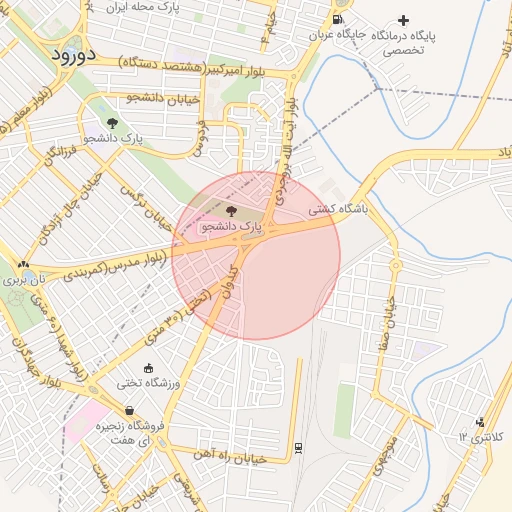Screen dimensions: 512x512
Task: Click the road label بلوار مدرس(کمربندی)
Action: (115, 266)
